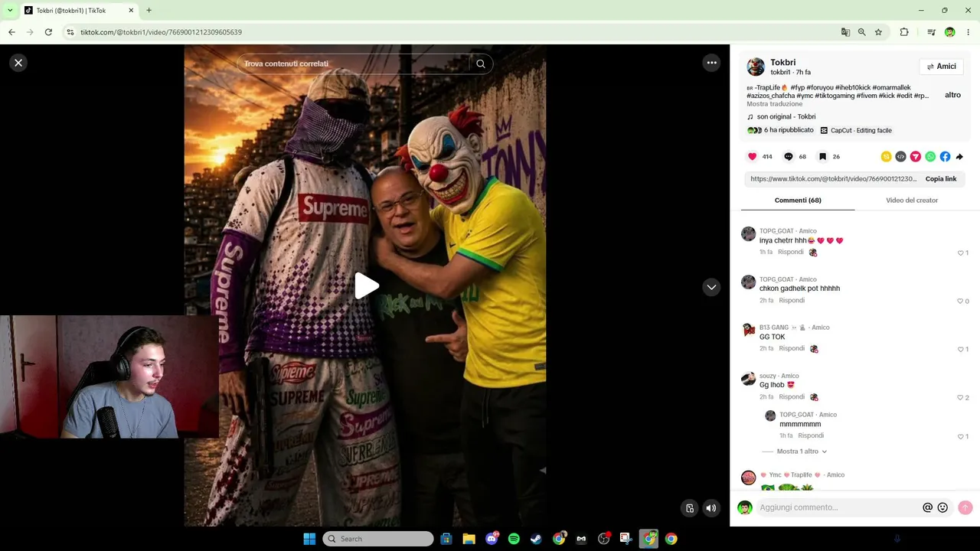Open Tokbri's profile avatar
The height and width of the screenshot is (551, 980).
756,67
